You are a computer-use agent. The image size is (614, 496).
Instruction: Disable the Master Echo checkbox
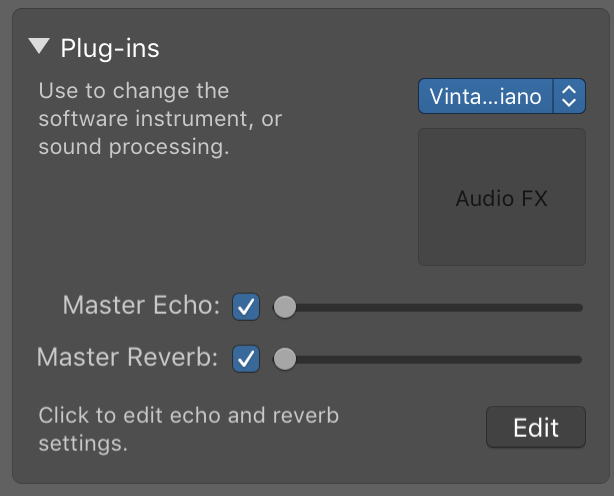click(246, 307)
